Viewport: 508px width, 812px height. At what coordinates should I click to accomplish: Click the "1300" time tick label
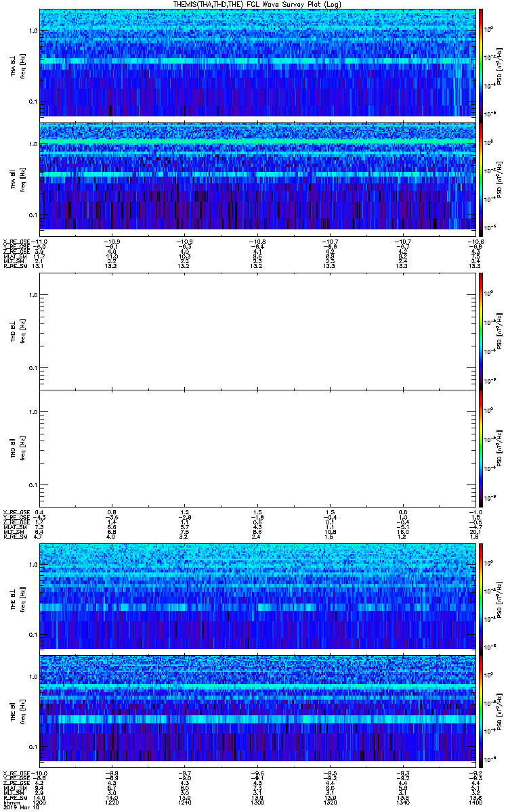point(258,801)
